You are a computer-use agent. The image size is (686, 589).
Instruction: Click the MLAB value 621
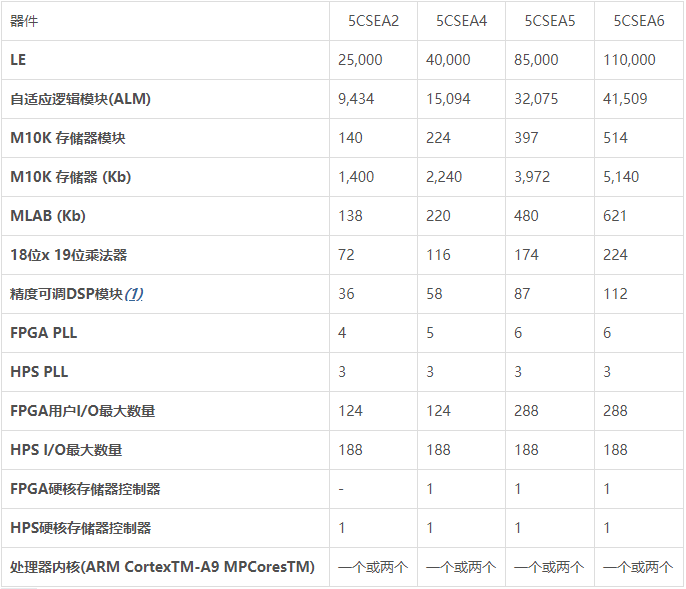coord(615,216)
